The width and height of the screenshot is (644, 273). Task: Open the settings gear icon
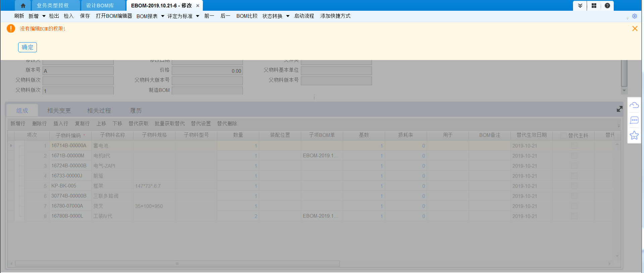635,16
